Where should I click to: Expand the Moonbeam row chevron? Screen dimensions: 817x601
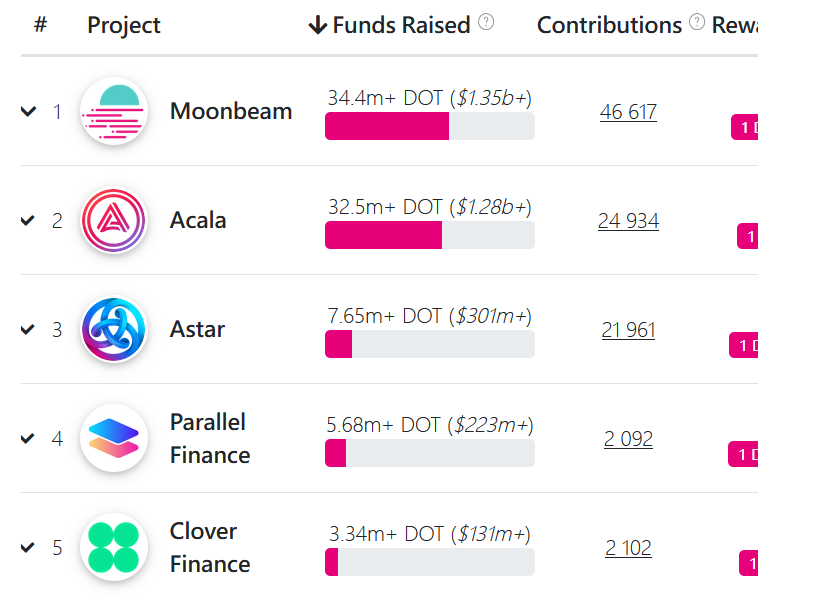pyautogui.click(x=28, y=112)
